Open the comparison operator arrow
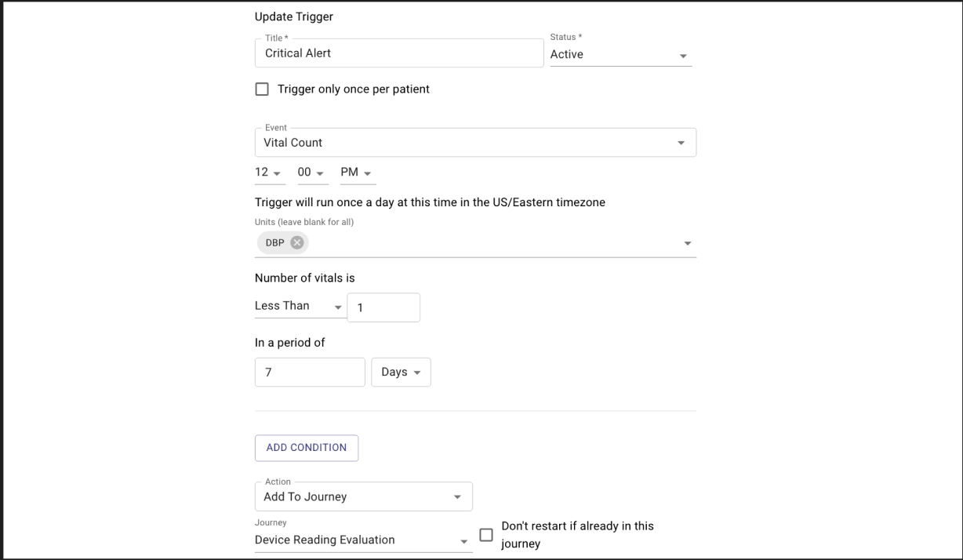This screenshot has height=560, width=963. 338,306
